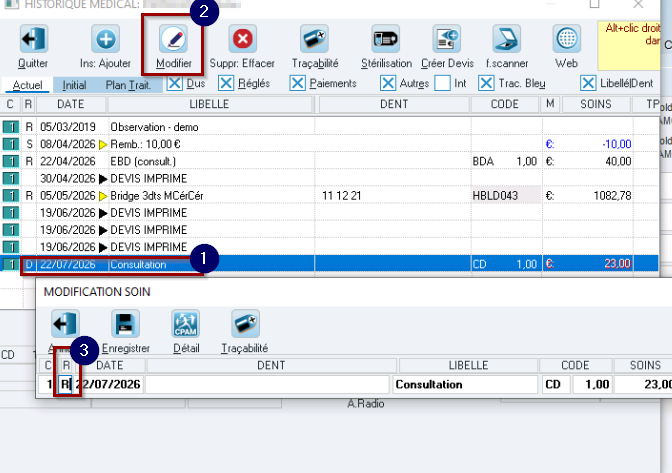This screenshot has height=473, width=672.
Task: Select the Bridge 3dts MCérCér row
Action: point(329,196)
